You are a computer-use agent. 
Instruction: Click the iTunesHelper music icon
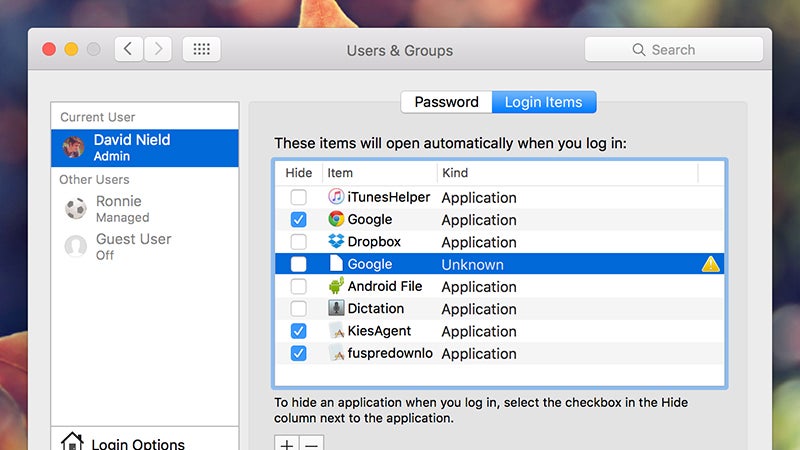336,197
